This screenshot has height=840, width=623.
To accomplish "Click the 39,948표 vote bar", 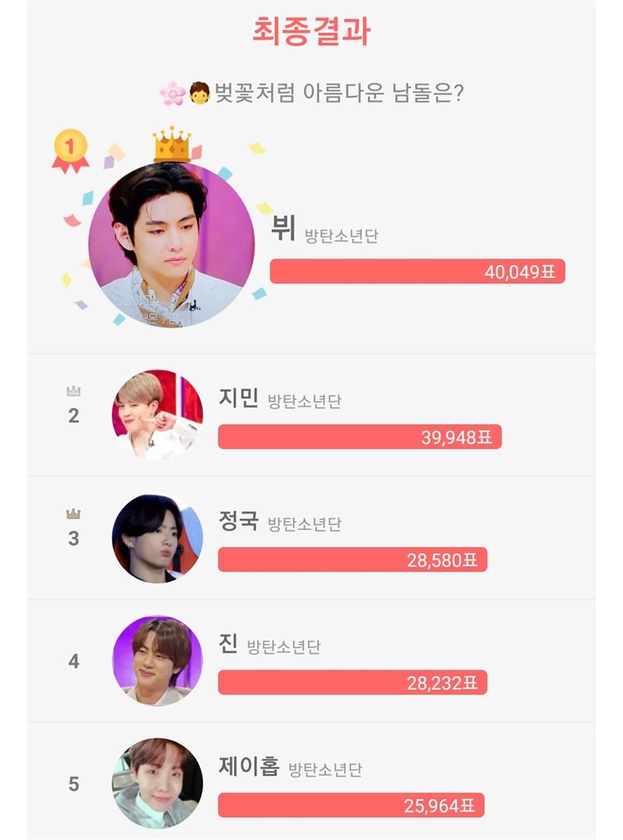I will coord(360,437).
